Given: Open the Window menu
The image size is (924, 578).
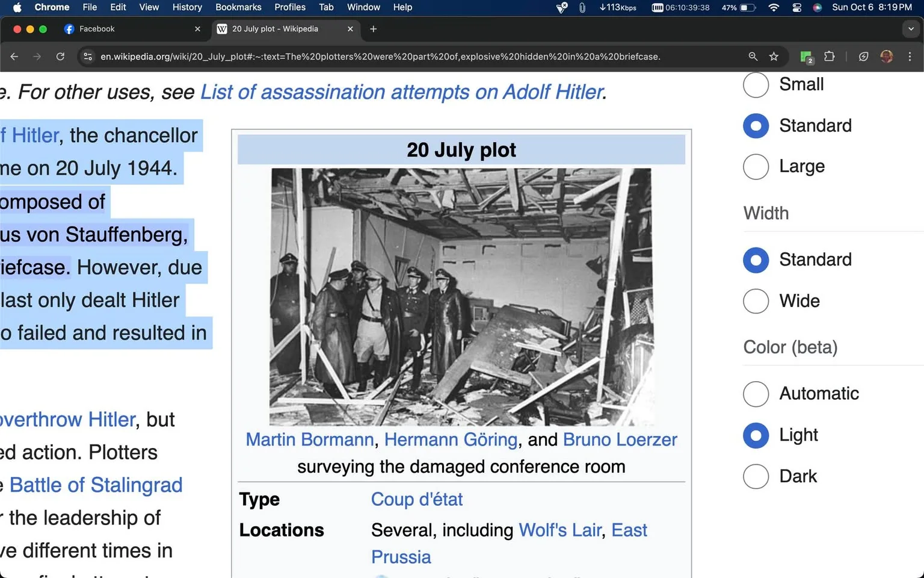Looking at the screenshot, I should pyautogui.click(x=363, y=7).
